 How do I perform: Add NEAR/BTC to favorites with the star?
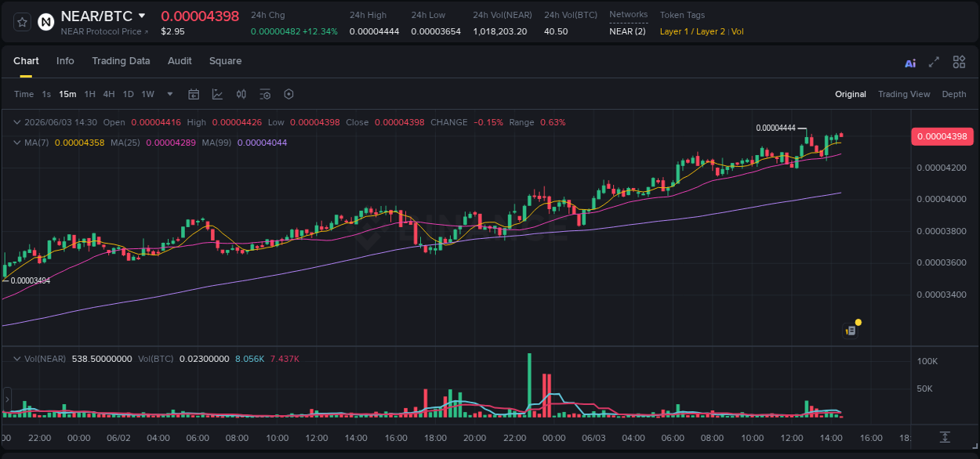click(x=22, y=22)
